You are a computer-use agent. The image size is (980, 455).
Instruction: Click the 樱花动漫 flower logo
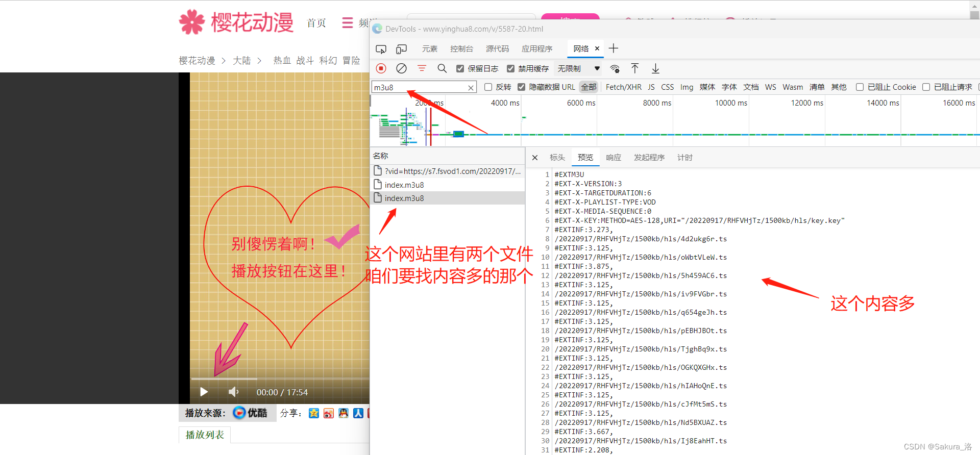click(x=191, y=22)
